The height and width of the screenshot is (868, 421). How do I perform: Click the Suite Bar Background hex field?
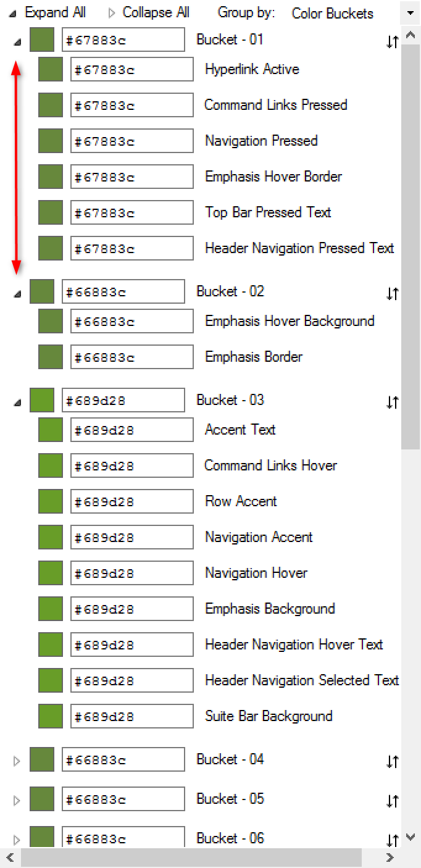[x=132, y=716]
